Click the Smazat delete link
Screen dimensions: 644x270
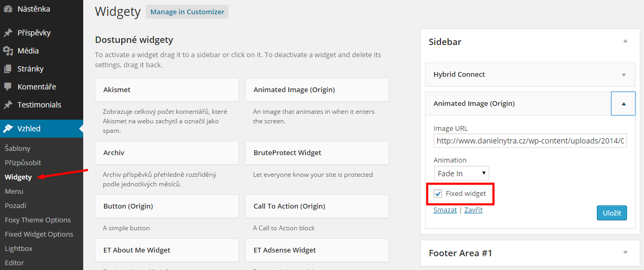tap(445, 210)
